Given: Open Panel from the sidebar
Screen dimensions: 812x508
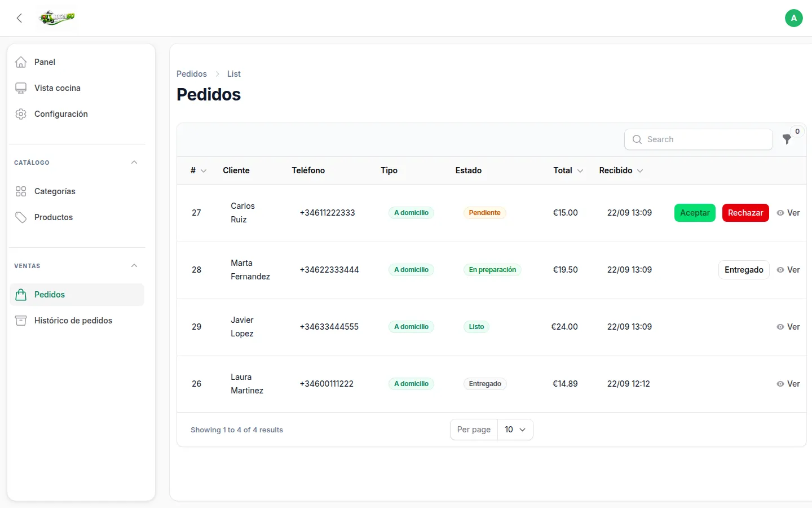Looking at the screenshot, I should [77, 62].
